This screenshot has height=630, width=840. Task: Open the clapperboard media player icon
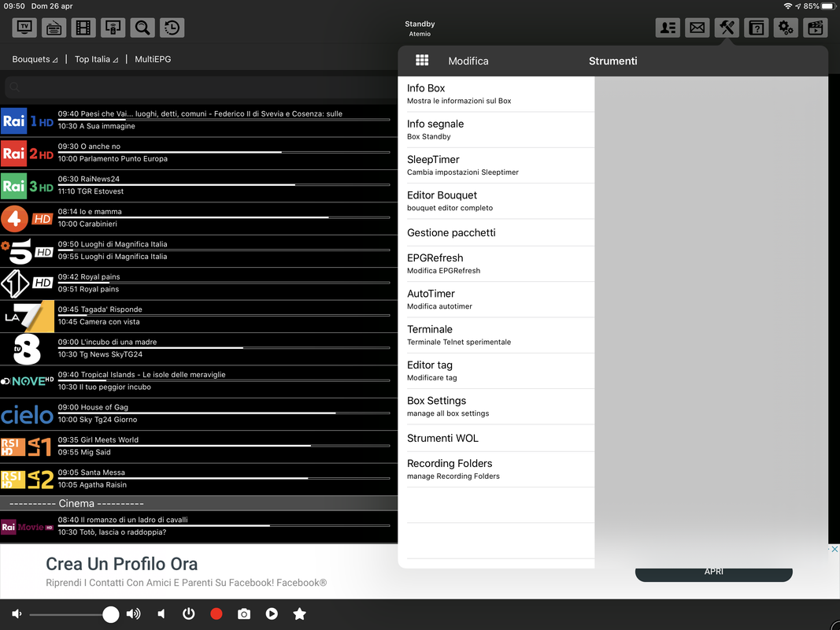pyautogui.click(x=816, y=28)
